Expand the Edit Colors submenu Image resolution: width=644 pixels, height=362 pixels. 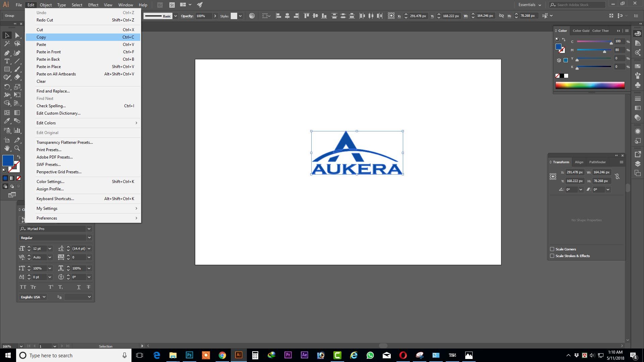83,123
